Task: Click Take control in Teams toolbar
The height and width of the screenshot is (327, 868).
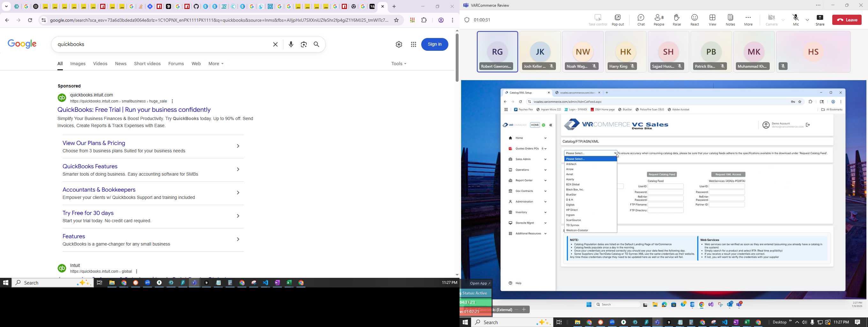Action: pos(597,20)
